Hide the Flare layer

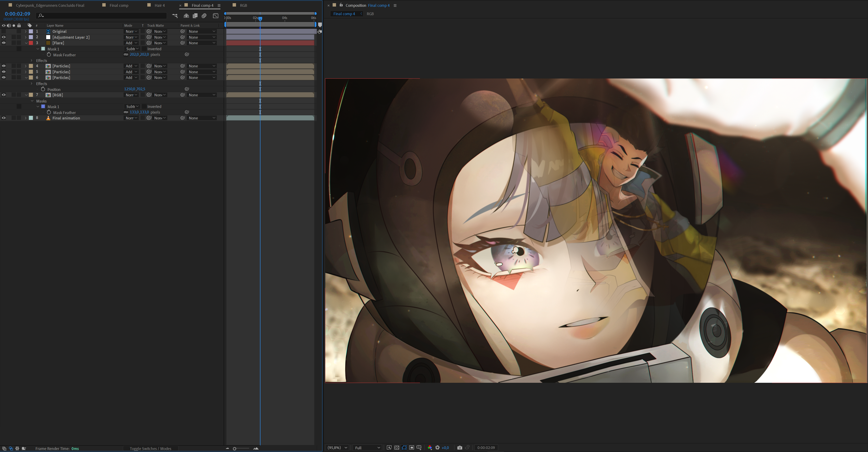pos(4,43)
